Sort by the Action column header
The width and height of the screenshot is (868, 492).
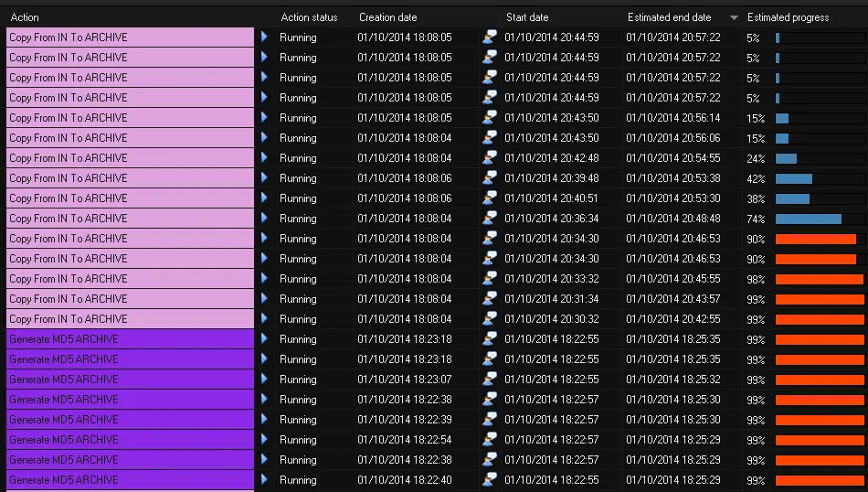pos(25,17)
